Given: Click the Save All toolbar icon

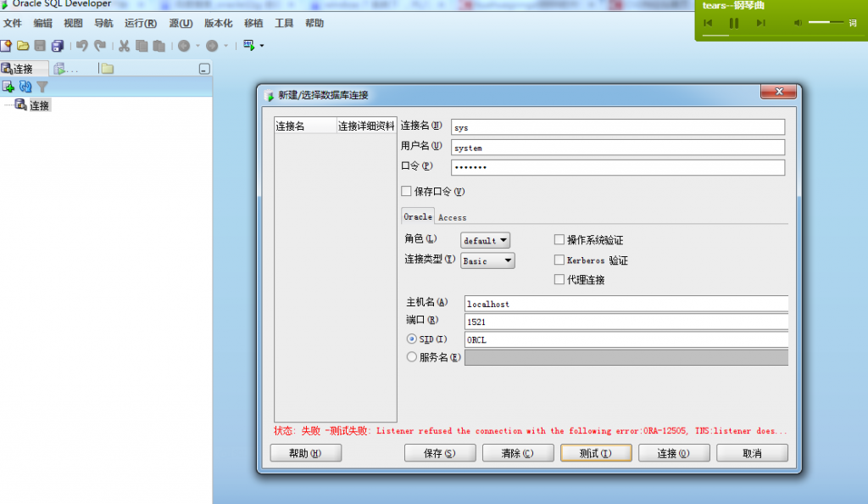Looking at the screenshot, I should click(x=57, y=46).
